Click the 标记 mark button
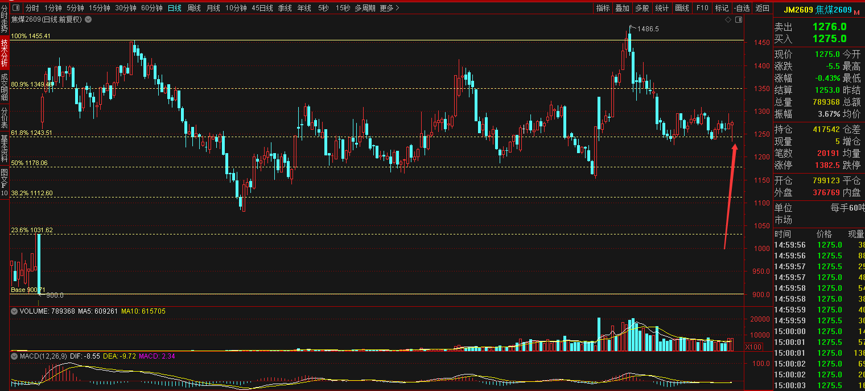 click(721, 8)
